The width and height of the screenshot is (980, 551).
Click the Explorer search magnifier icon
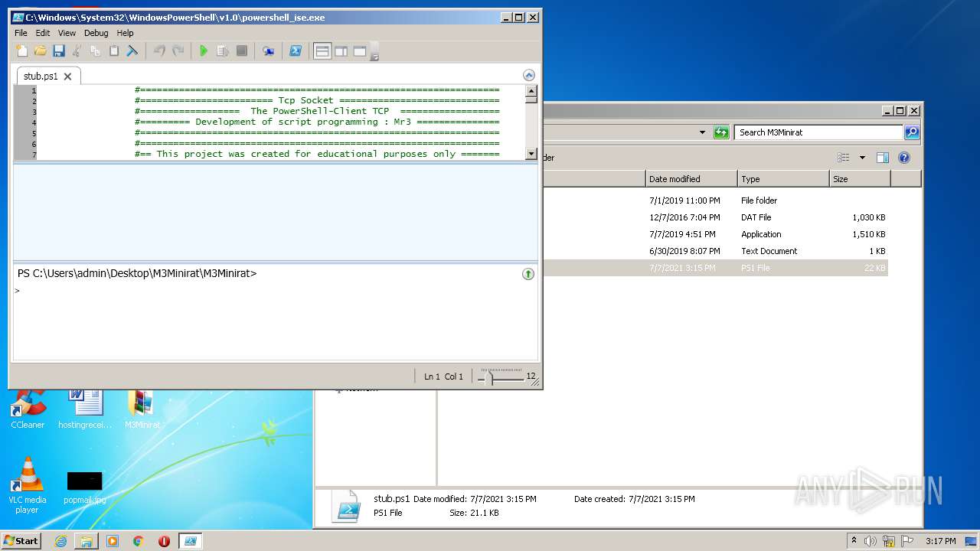[912, 132]
